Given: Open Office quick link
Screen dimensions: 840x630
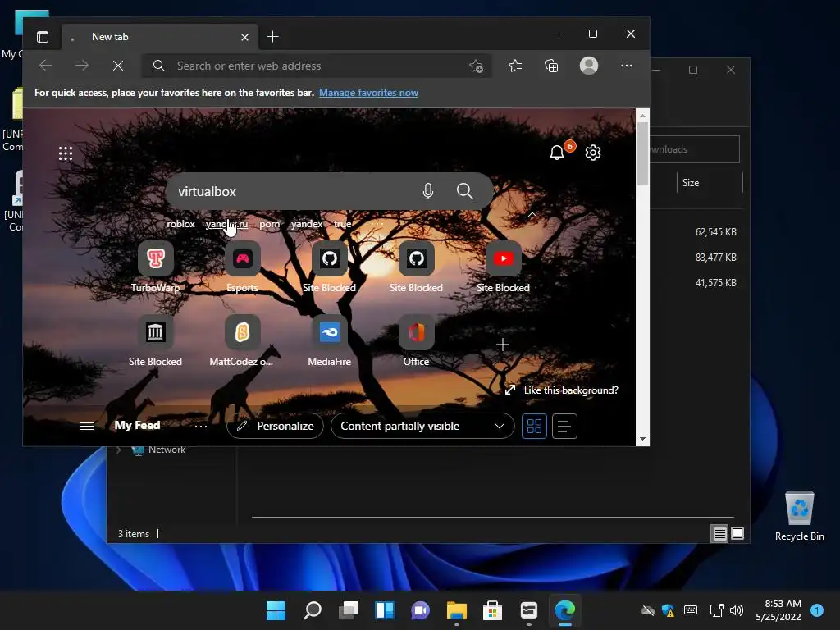Looking at the screenshot, I should click(416, 341).
